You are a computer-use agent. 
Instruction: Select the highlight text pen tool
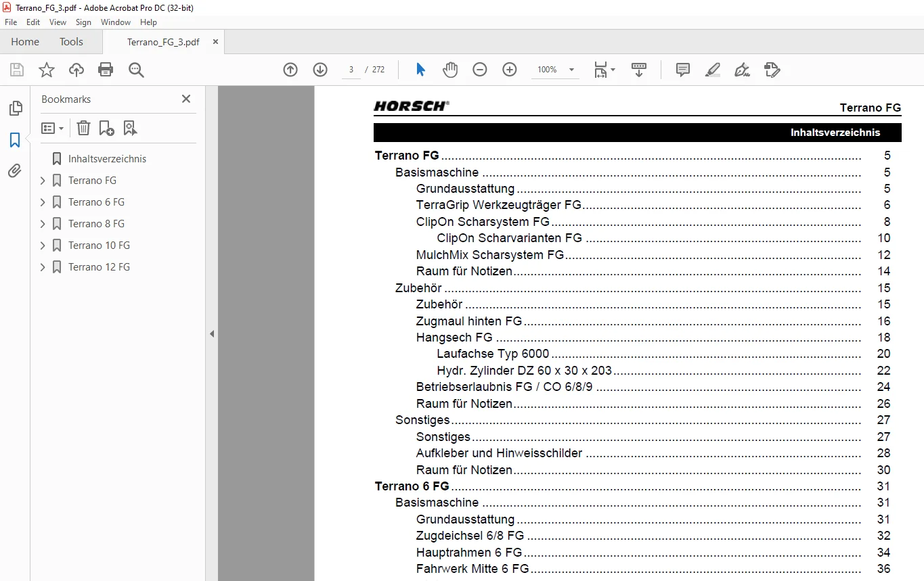click(x=713, y=70)
